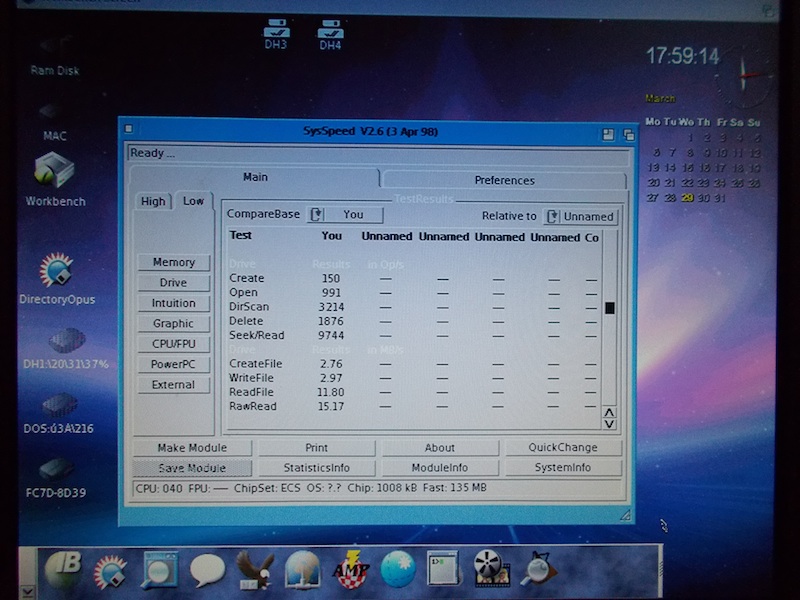Open the Workbench desktop icon

[x=54, y=171]
